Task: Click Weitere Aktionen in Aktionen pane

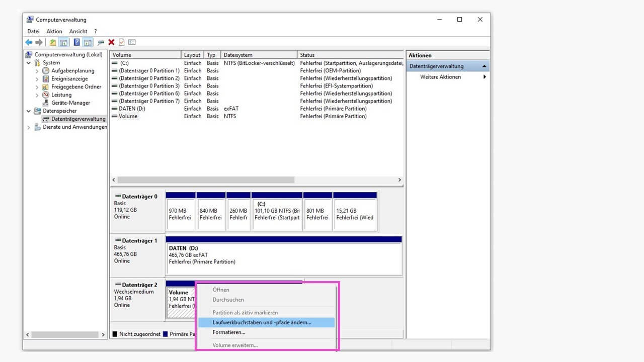Action: (440, 77)
